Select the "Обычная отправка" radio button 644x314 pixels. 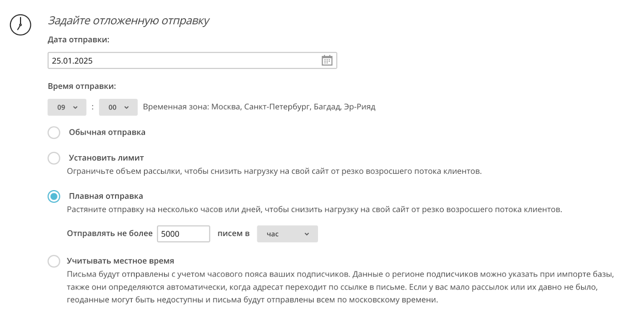(x=54, y=133)
